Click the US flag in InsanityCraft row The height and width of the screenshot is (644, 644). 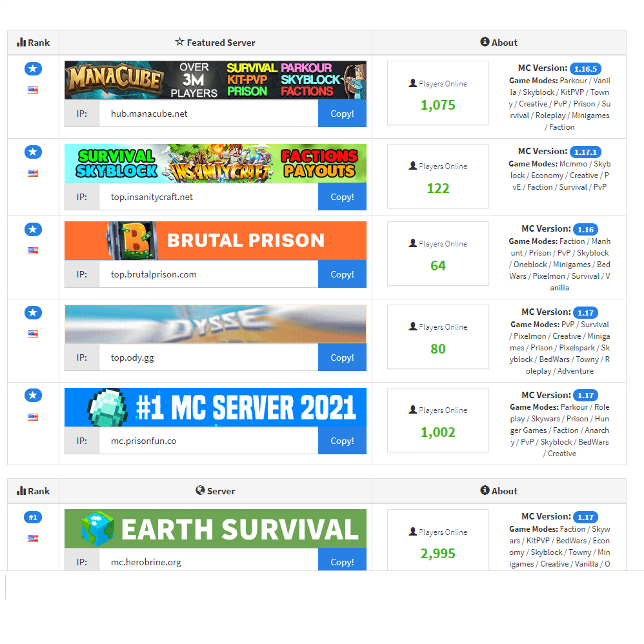coord(33,174)
